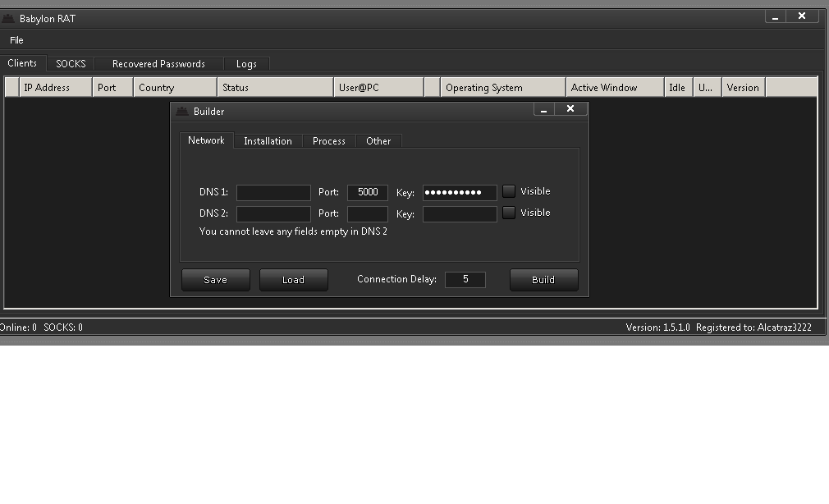
Task: Click the Build button
Action: [543, 280]
